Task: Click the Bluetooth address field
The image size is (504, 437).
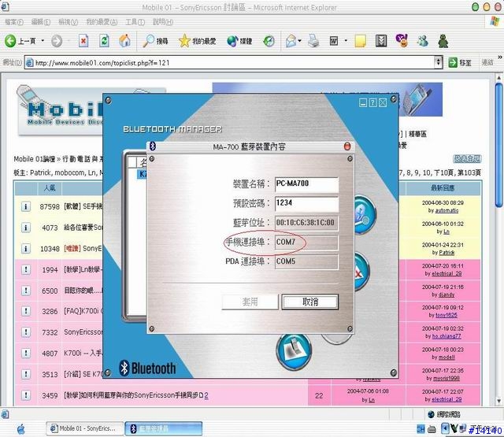Action: (306, 223)
